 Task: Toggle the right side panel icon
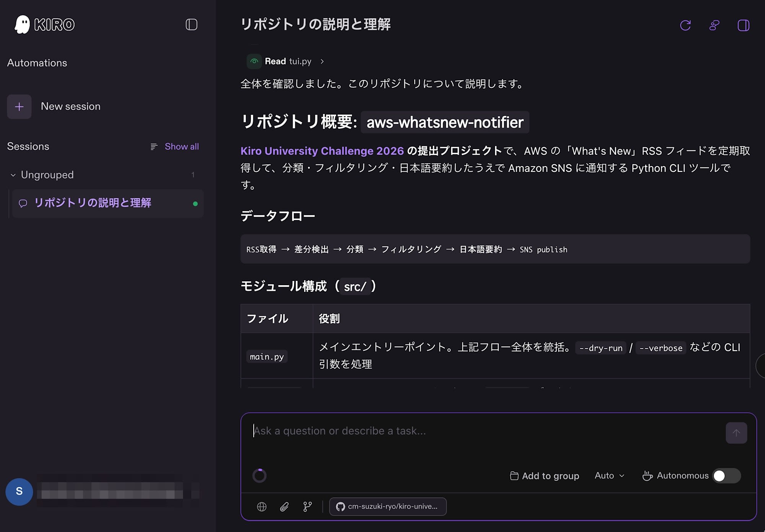pyautogui.click(x=743, y=25)
